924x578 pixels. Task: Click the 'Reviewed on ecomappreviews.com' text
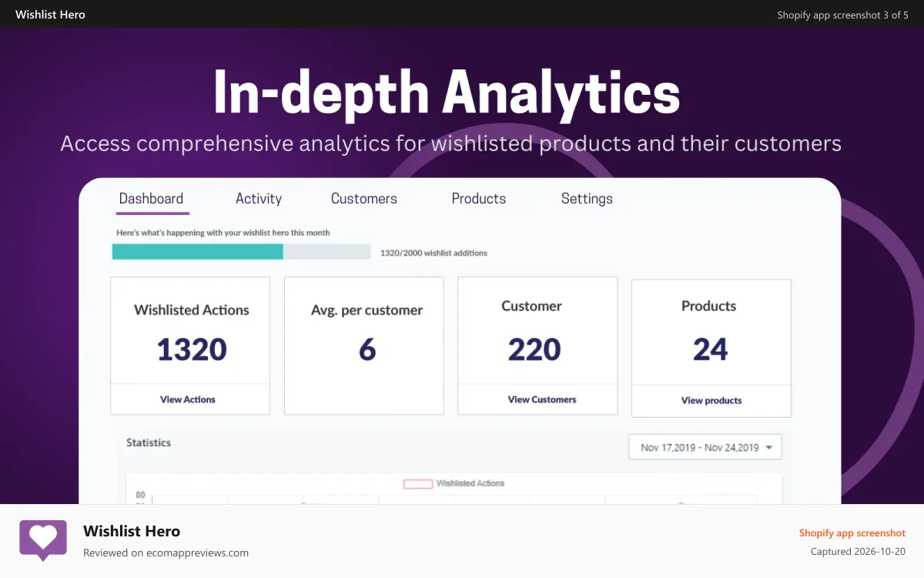pos(166,553)
